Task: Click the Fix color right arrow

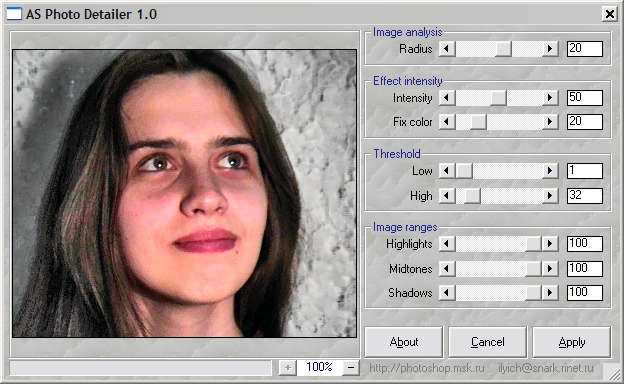Action: [x=550, y=122]
